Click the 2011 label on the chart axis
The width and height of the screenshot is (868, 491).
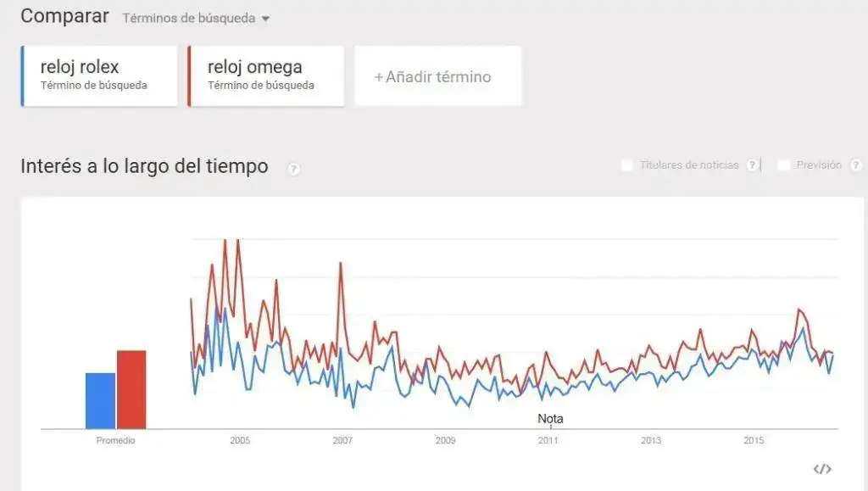tap(548, 441)
